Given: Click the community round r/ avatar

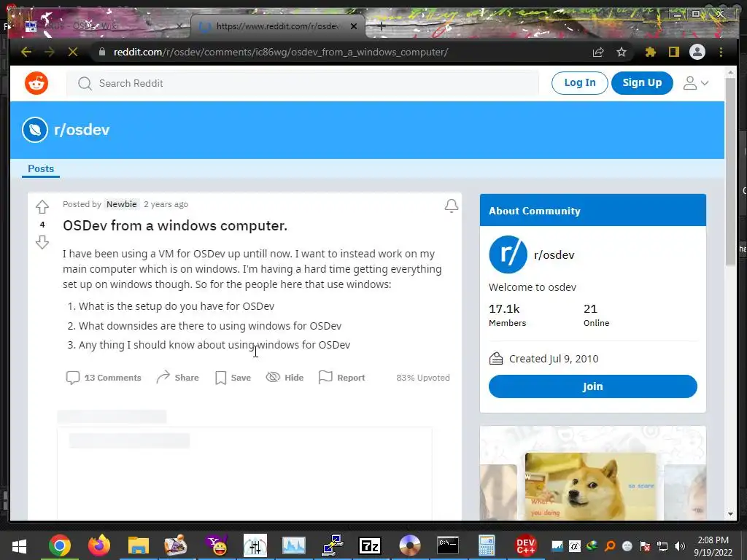Looking at the screenshot, I should point(508,254).
